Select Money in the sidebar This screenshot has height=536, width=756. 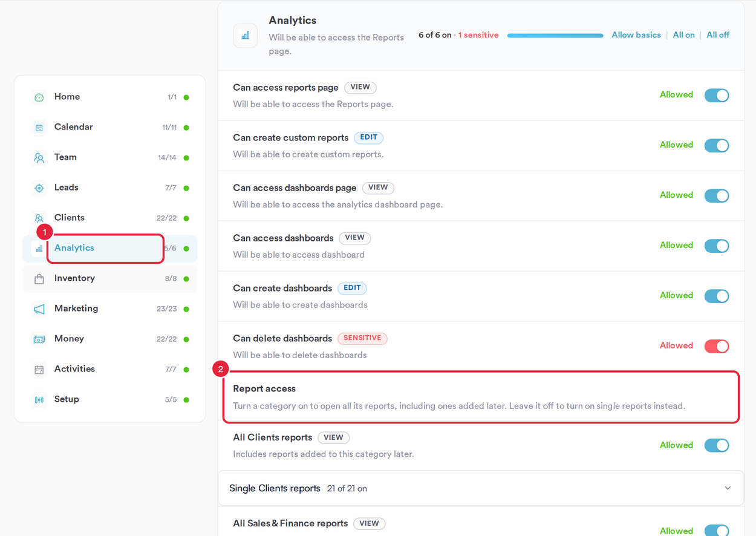[110, 339]
